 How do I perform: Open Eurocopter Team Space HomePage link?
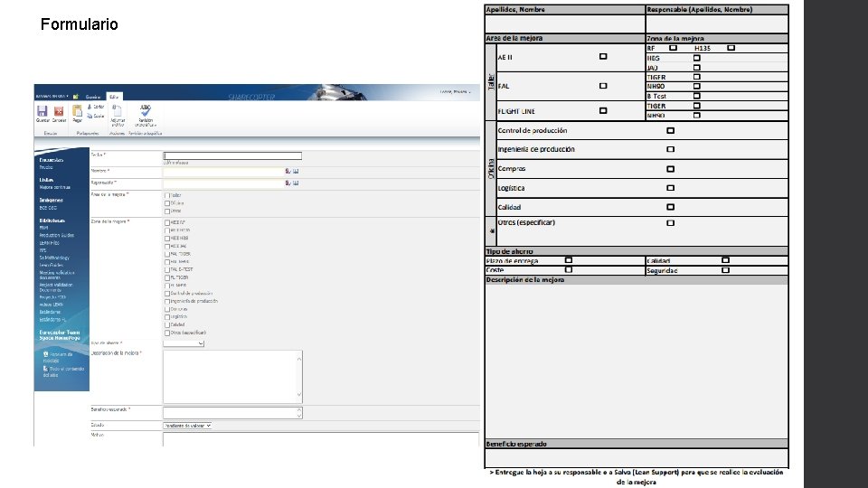60,335
